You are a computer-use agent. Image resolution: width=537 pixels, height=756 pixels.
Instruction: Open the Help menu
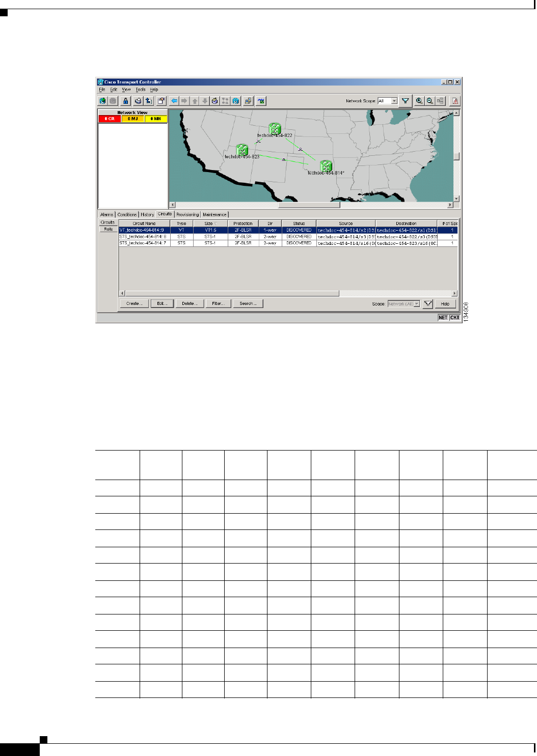point(154,90)
